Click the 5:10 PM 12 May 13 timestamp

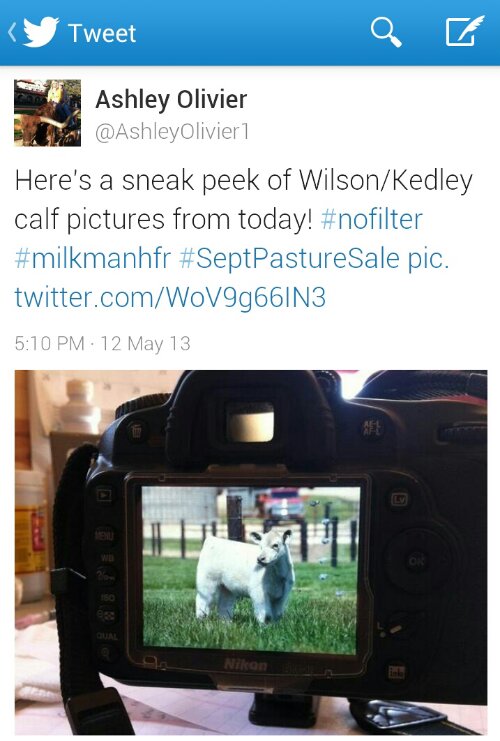coord(103,344)
